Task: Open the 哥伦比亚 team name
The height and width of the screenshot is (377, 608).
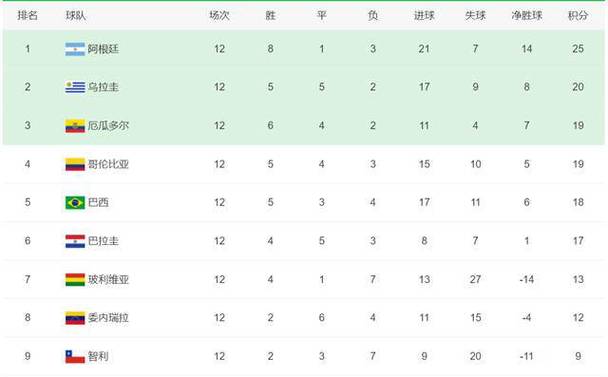Action: coord(108,164)
